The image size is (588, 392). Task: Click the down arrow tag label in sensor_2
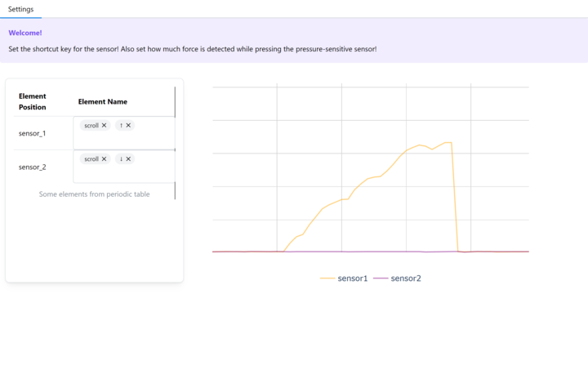coord(121,159)
